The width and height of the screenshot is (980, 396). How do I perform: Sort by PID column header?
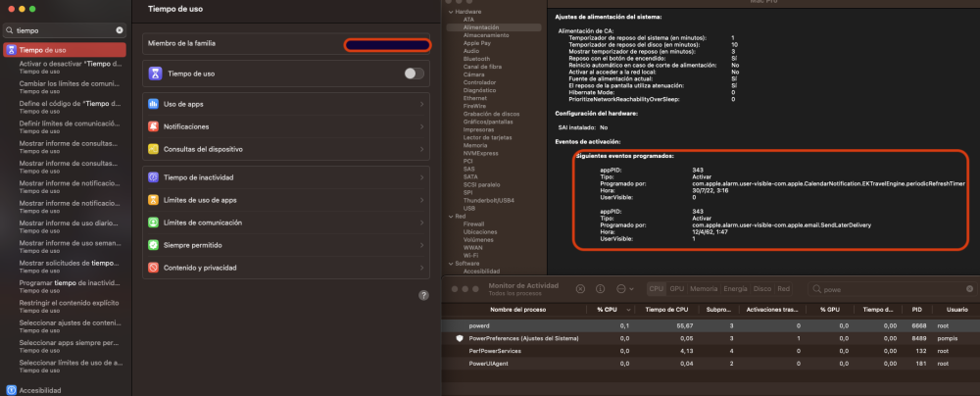(x=917, y=310)
